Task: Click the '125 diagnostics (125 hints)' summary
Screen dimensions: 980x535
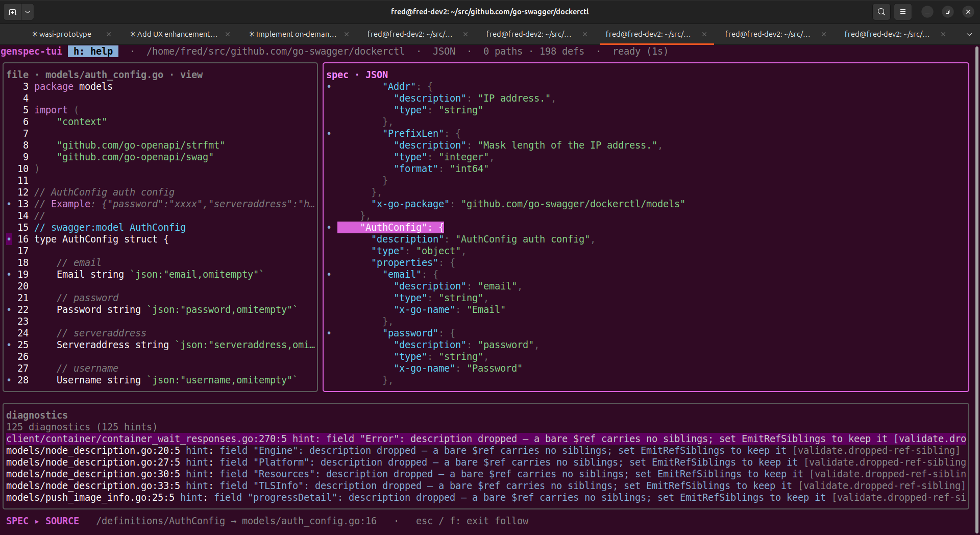Action: (x=82, y=427)
